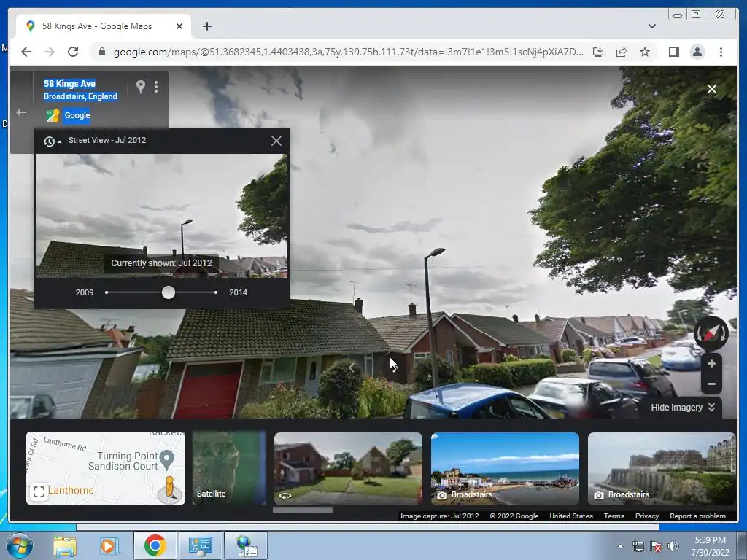Open site info via the padlock icon
The image size is (747, 560).
coord(101,52)
